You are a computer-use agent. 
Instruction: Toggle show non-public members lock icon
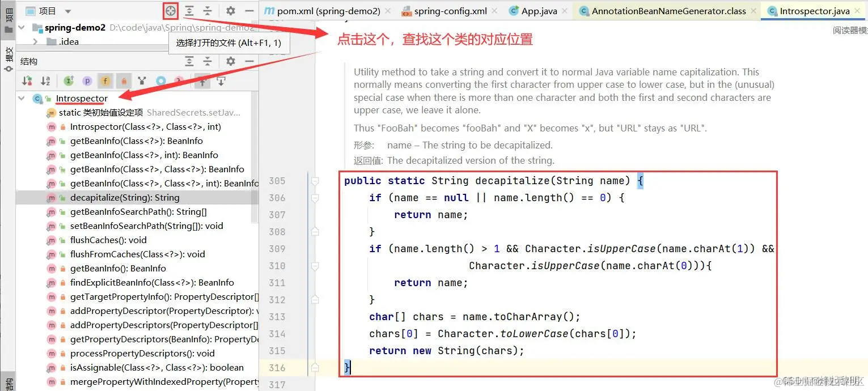pos(123,81)
